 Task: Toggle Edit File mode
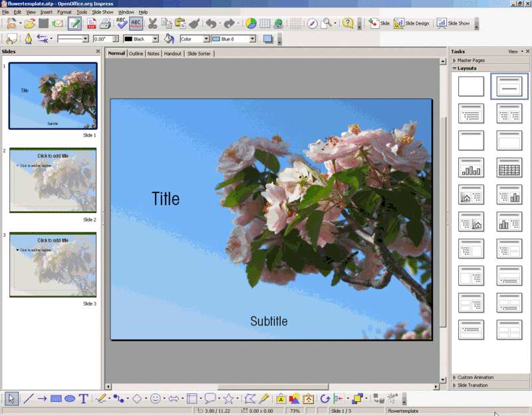pos(74,23)
